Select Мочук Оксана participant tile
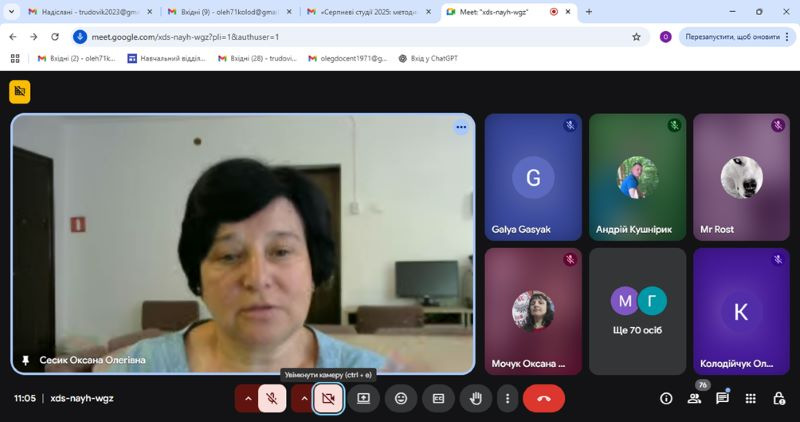 [x=533, y=311]
